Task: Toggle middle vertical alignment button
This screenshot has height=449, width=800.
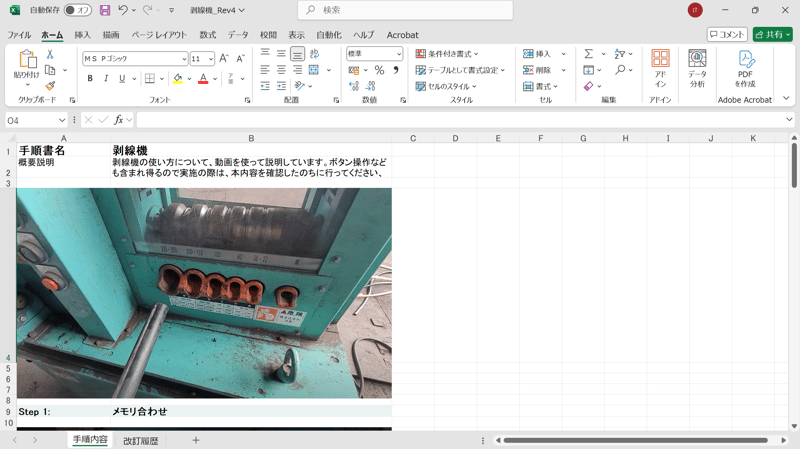Action: (281, 54)
